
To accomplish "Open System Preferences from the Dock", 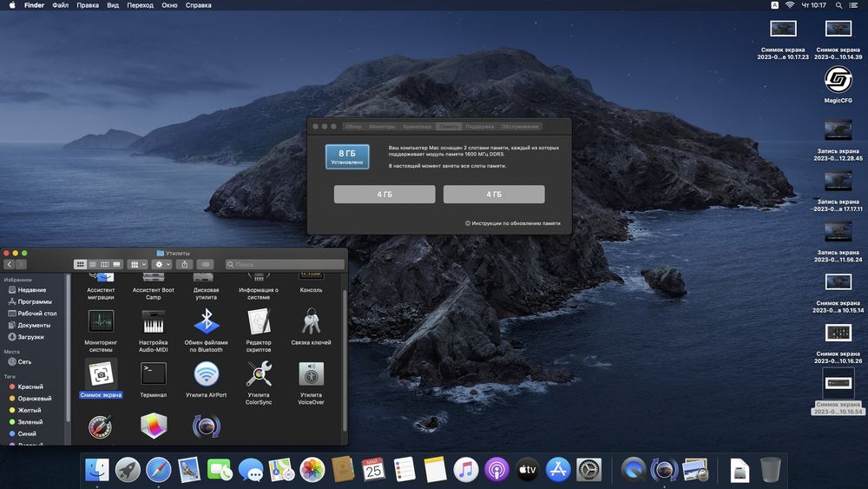I will [x=589, y=470].
